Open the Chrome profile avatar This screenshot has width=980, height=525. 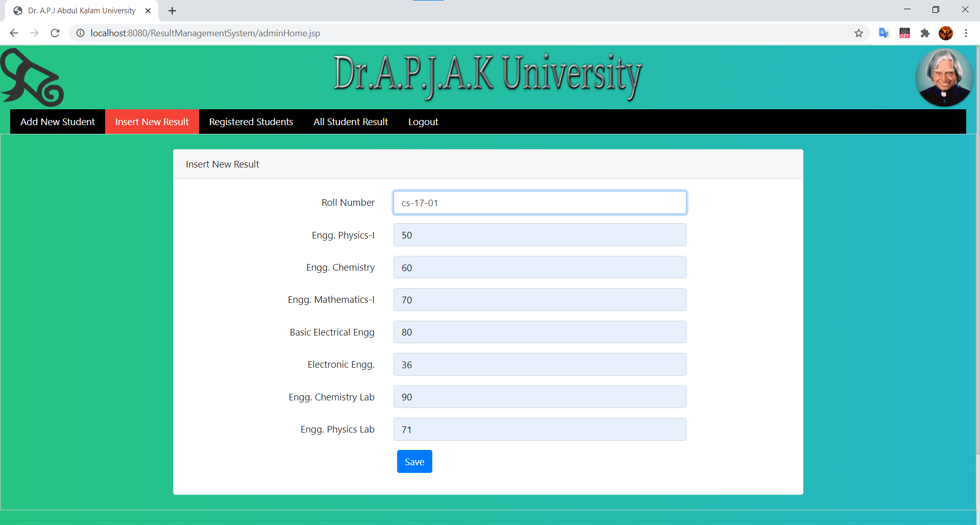coord(946,33)
